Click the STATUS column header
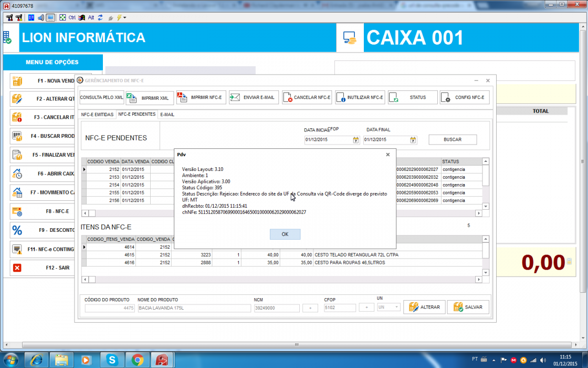The width and height of the screenshot is (588, 368). [461, 161]
